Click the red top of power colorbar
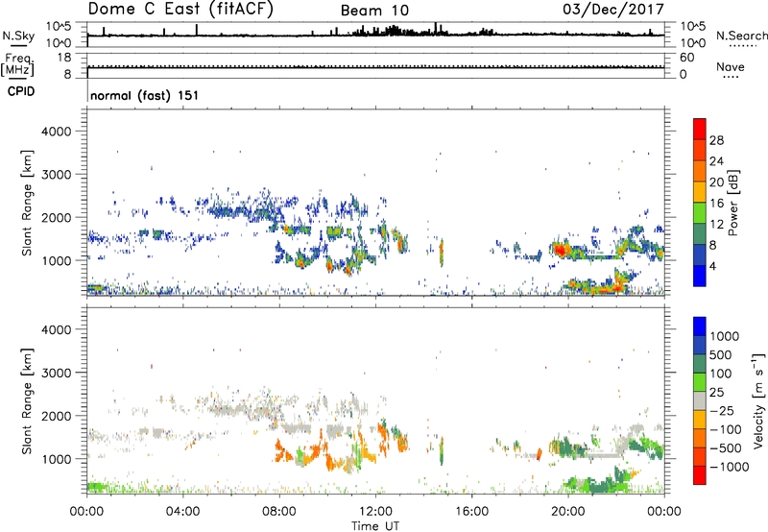Screen dimensions: 768x532 tap(700, 129)
